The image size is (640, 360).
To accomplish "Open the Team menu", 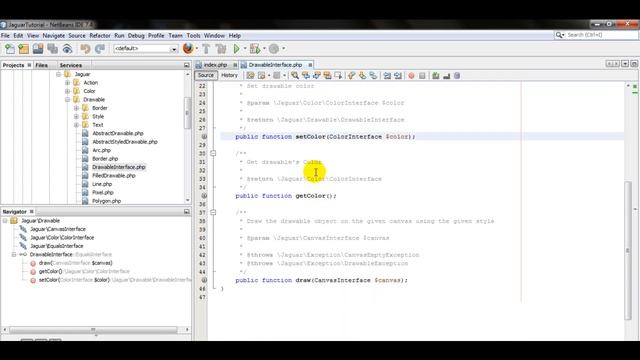I will click(x=176, y=36).
